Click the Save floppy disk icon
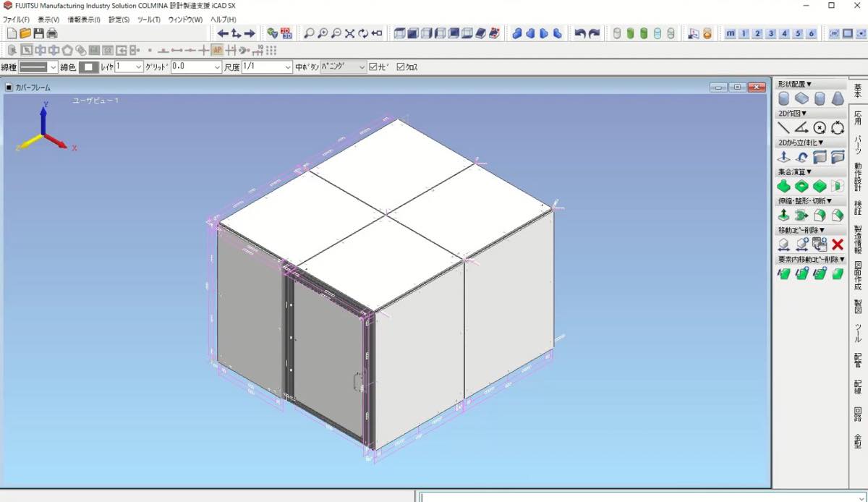The height and width of the screenshot is (502, 868). (38, 33)
